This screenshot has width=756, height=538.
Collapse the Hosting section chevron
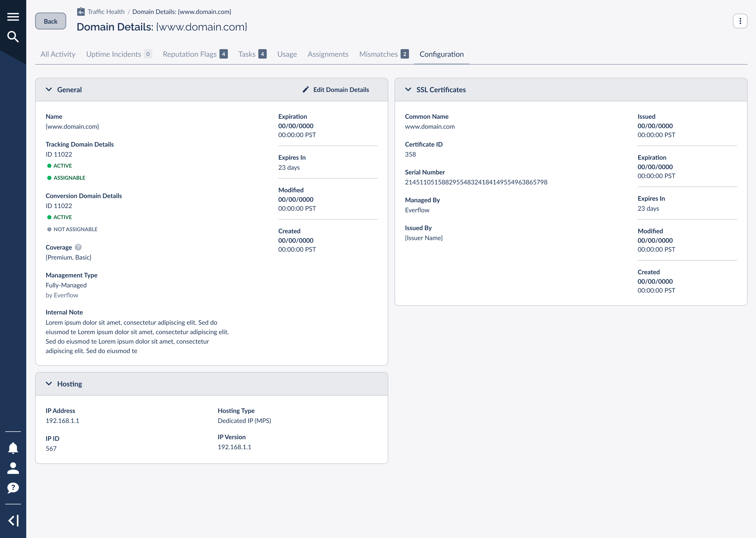[49, 384]
